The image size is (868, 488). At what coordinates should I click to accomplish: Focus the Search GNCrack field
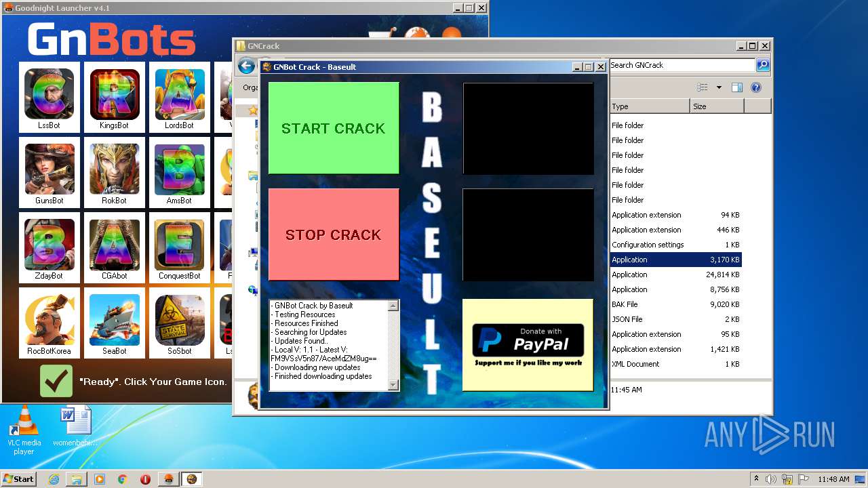point(682,65)
